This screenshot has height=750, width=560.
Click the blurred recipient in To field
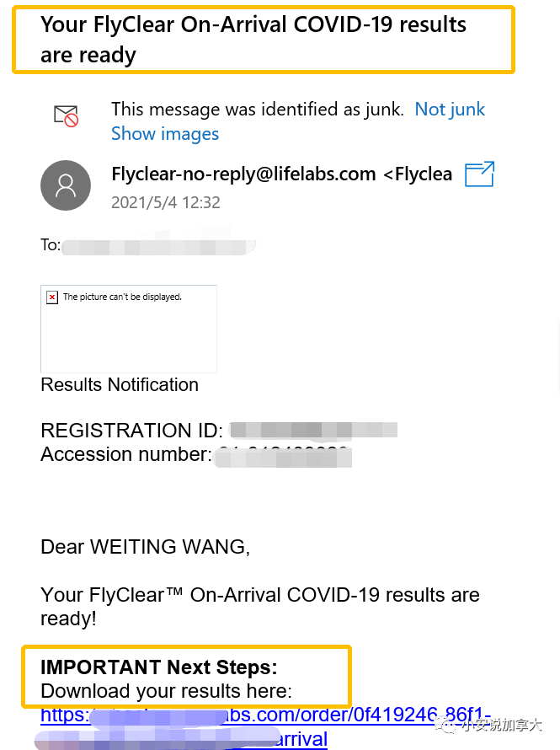coord(159,246)
